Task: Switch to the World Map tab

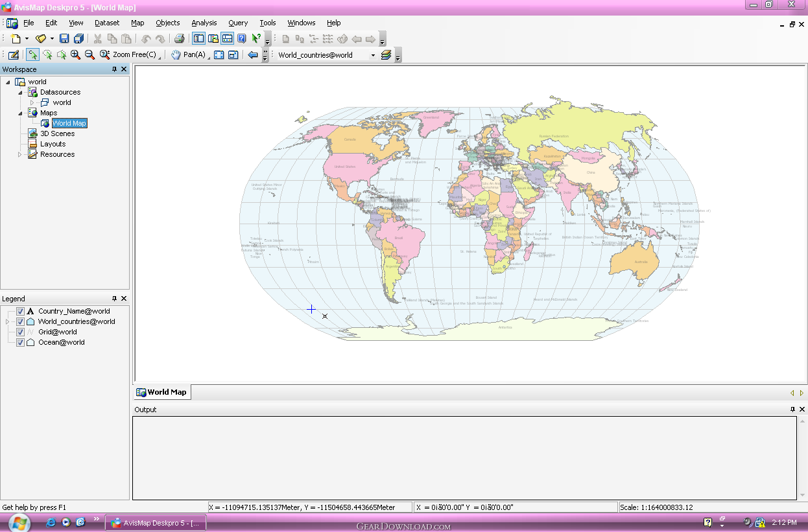Action: point(161,392)
